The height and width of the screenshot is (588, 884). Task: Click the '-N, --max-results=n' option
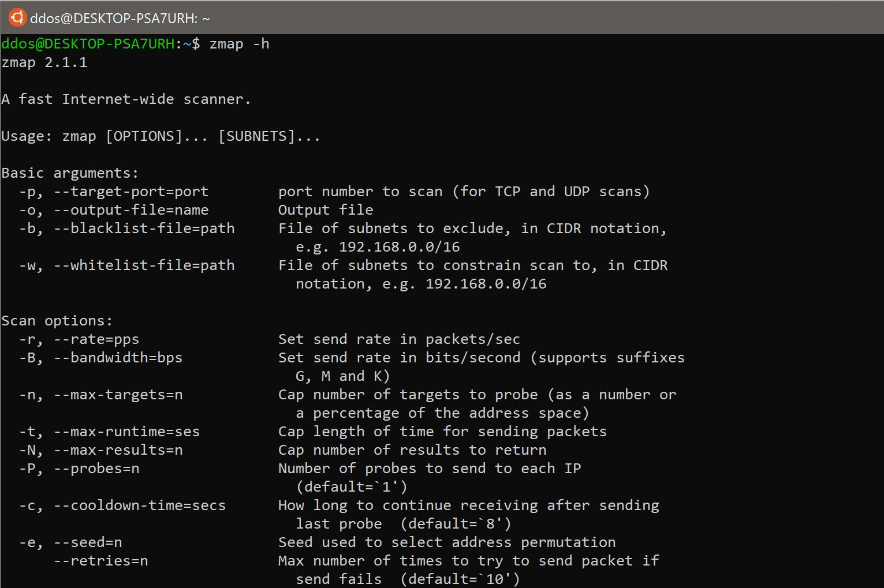(100, 450)
